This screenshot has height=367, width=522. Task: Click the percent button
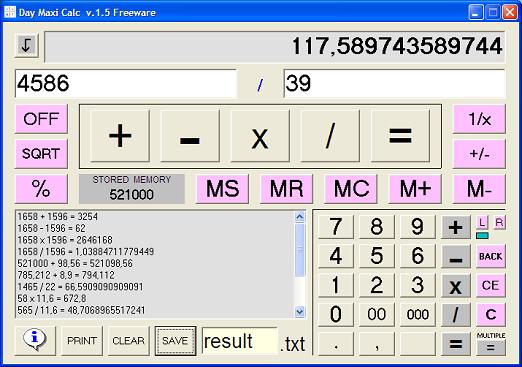tap(41, 189)
